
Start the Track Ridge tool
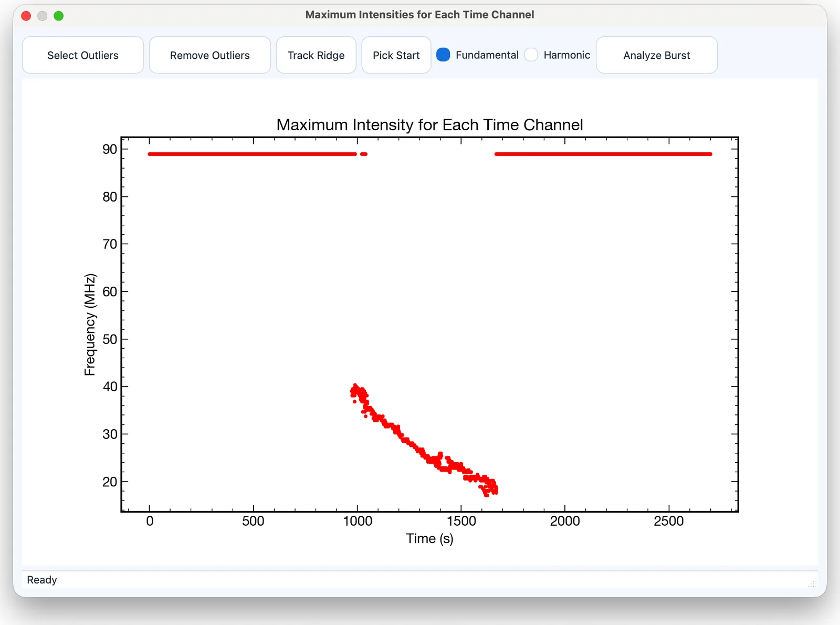(x=316, y=55)
